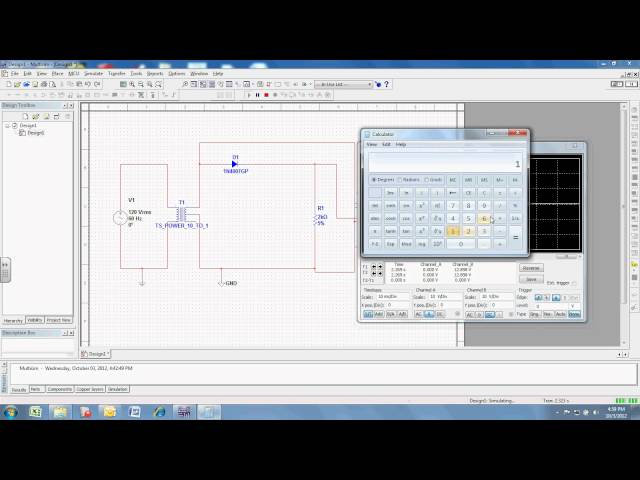Click the Print toolbar icon

point(44,84)
